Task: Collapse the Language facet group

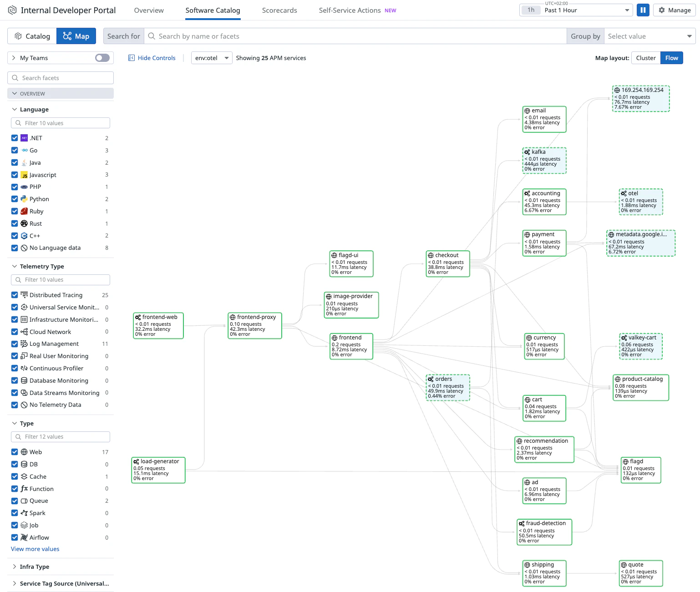Action: point(15,109)
